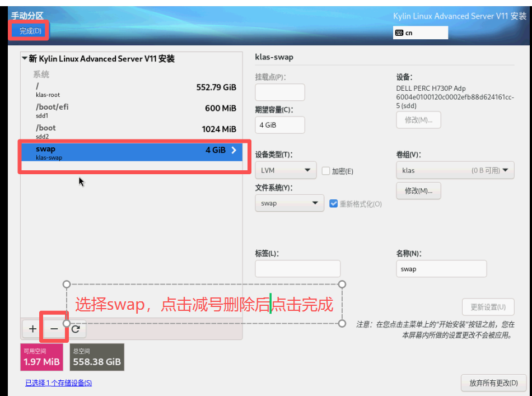Click the pink 可用空间 available space box
The image size is (532, 396).
pos(41,357)
